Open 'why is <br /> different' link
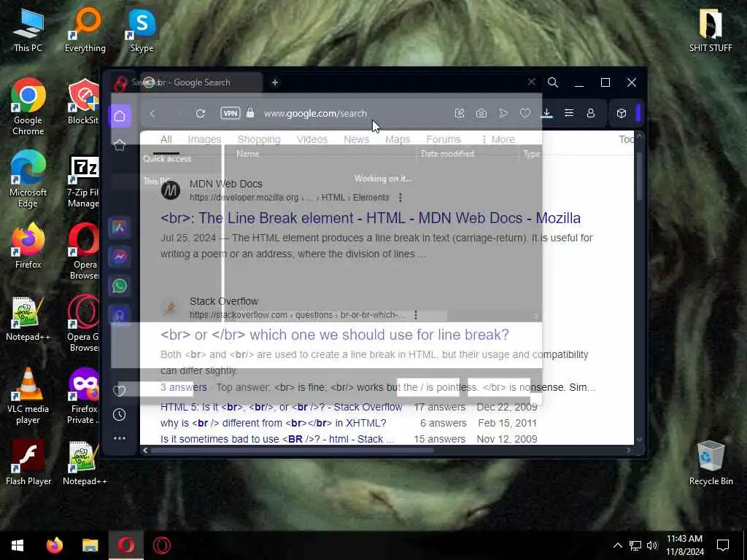The image size is (747, 560). pyautogui.click(x=273, y=424)
